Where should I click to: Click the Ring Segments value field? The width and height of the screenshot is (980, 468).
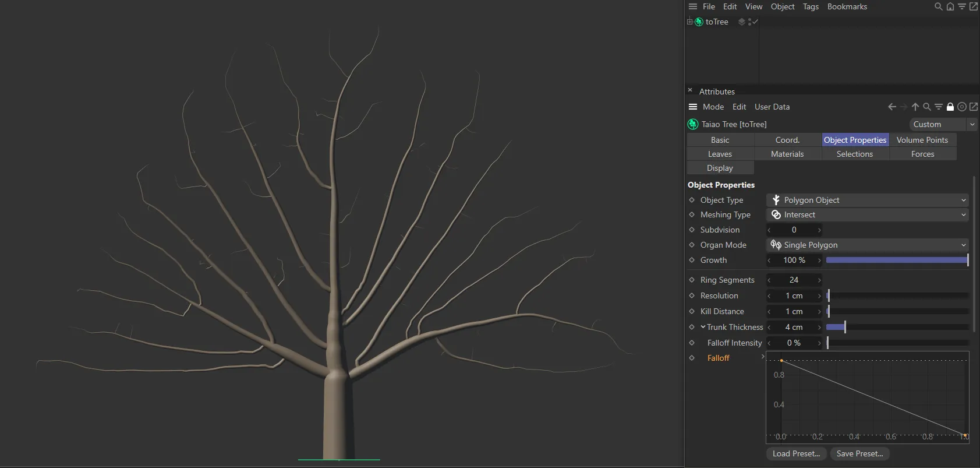tap(794, 280)
